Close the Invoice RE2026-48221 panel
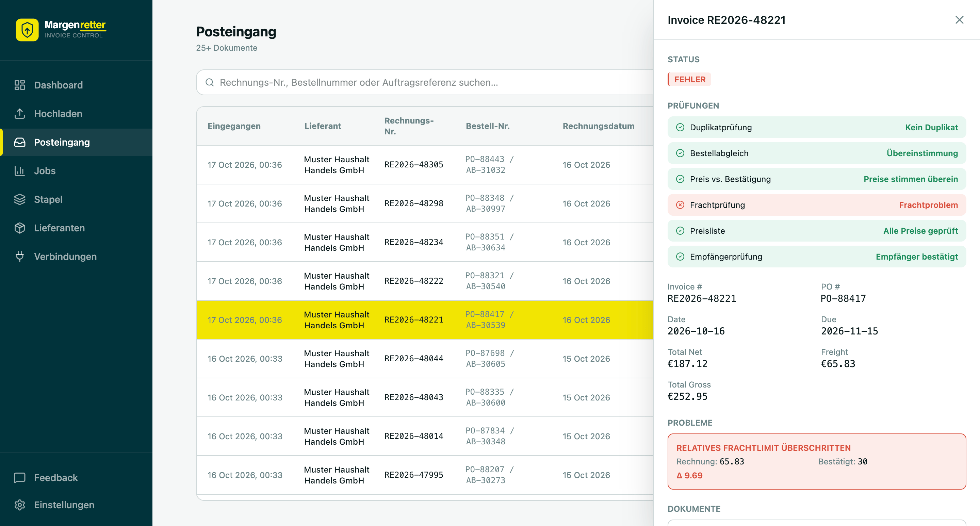 (x=959, y=20)
